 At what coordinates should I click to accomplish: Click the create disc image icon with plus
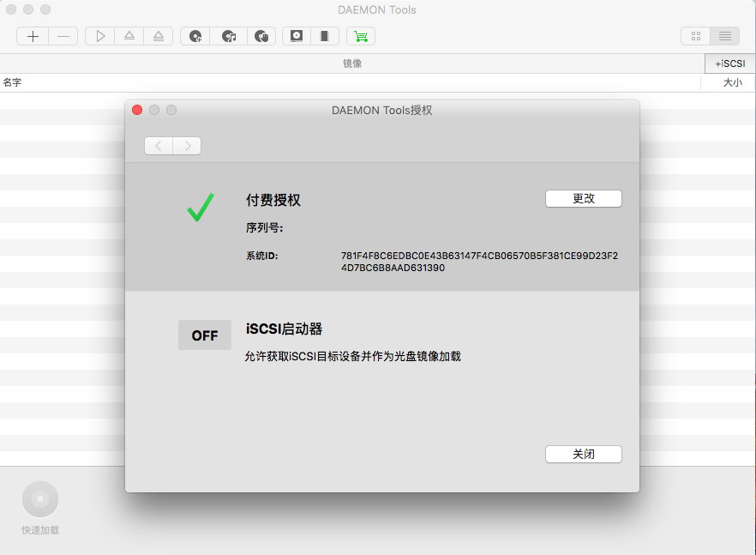195,36
